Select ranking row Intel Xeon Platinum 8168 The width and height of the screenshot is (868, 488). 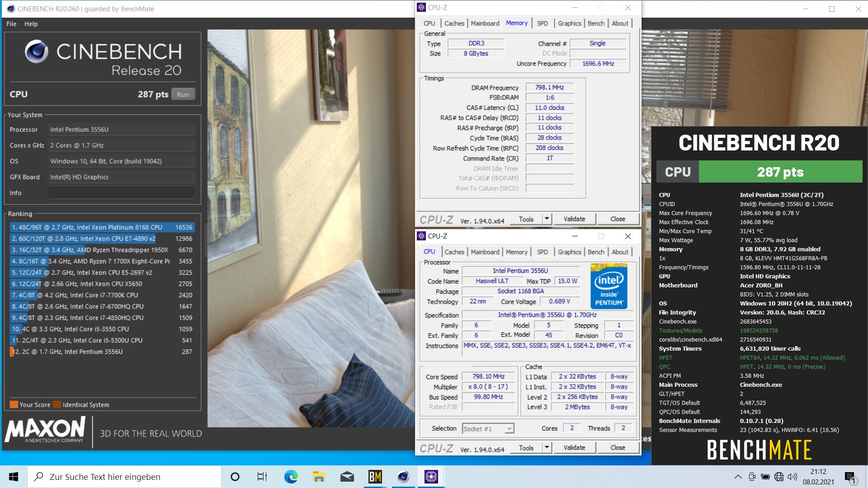pyautogui.click(x=102, y=227)
